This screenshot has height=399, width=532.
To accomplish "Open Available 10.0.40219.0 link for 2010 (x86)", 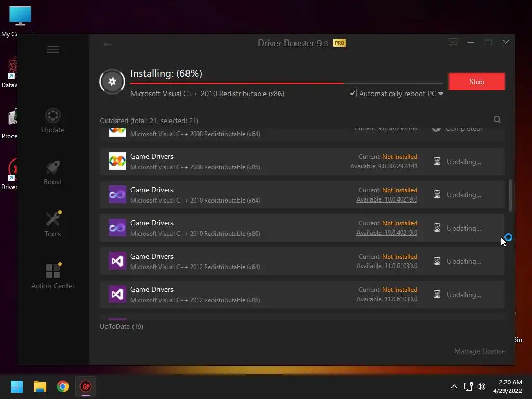I will coord(387,232).
